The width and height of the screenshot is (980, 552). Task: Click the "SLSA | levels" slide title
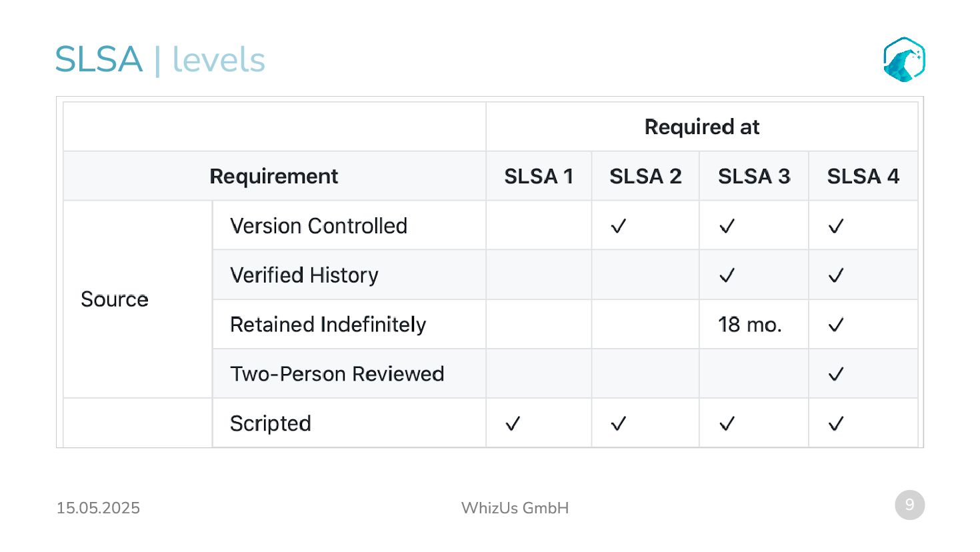[160, 59]
